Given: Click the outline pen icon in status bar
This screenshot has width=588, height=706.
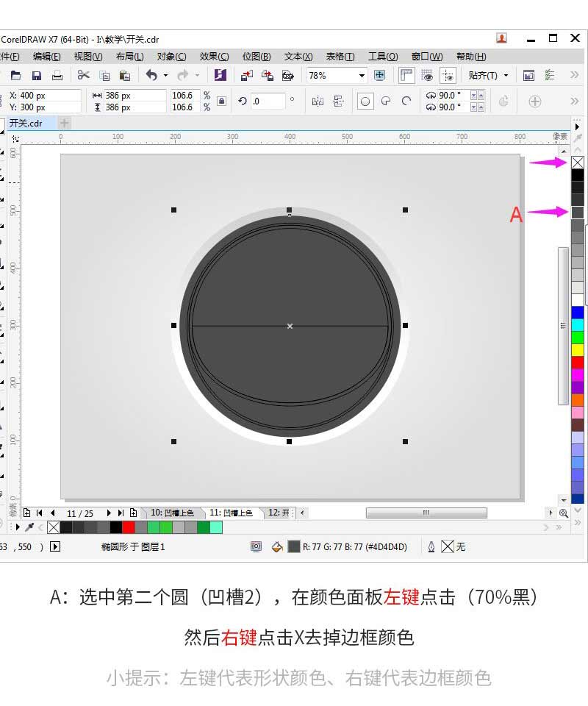Looking at the screenshot, I should click(x=431, y=546).
